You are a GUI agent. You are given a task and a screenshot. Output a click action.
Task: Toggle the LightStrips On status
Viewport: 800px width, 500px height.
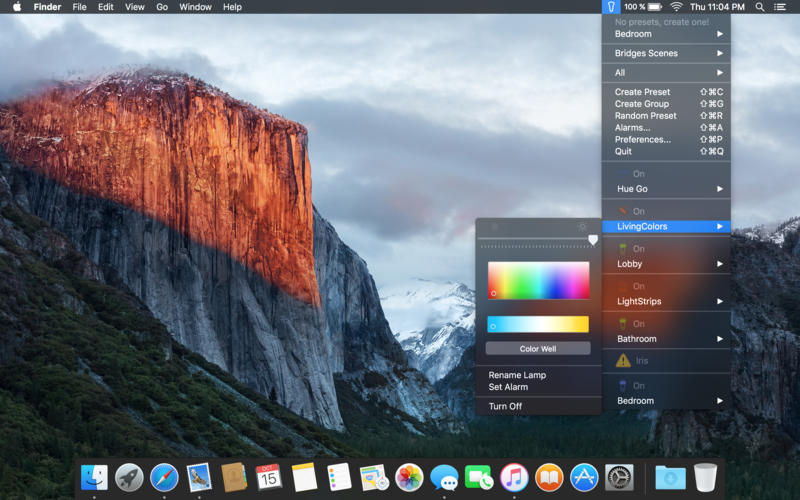click(x=638, y=286)
